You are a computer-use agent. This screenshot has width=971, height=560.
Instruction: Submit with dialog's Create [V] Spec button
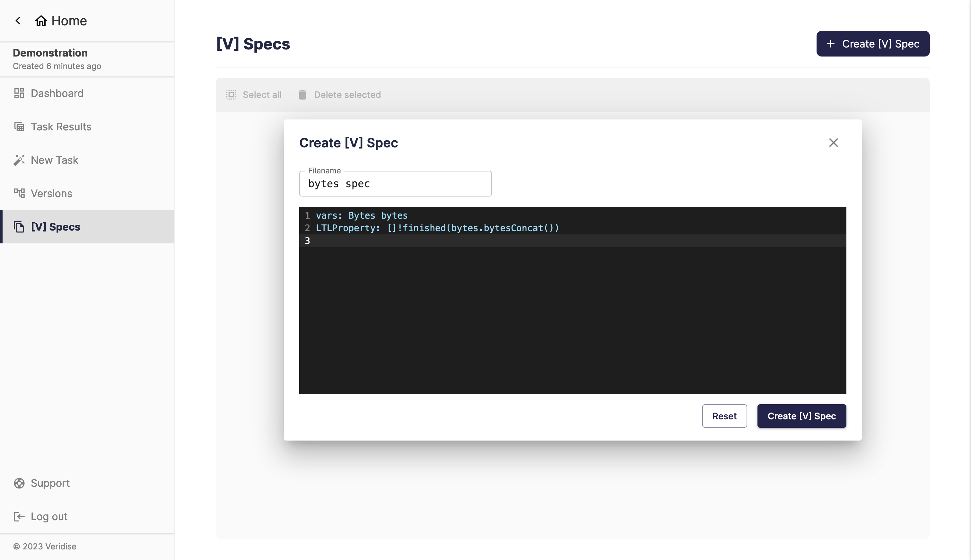tap(802, 416)
